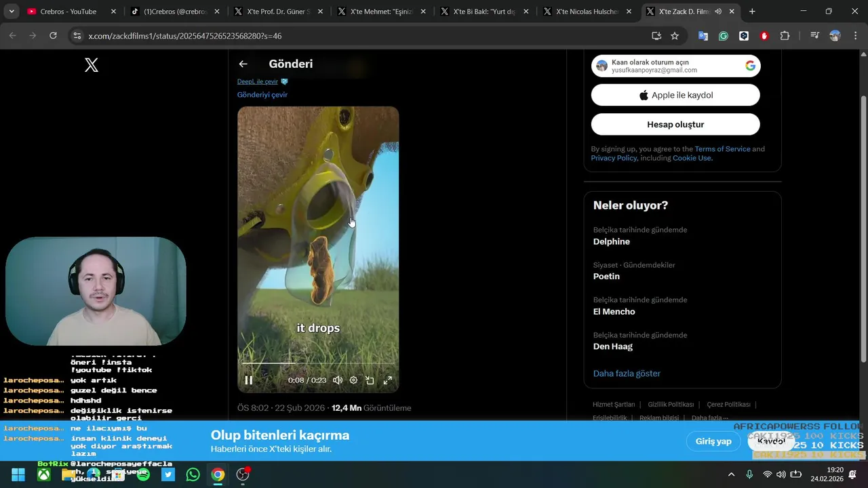
Task: Click the 'DeepL ile çevir' link
Action: click(x=258, y=81)
